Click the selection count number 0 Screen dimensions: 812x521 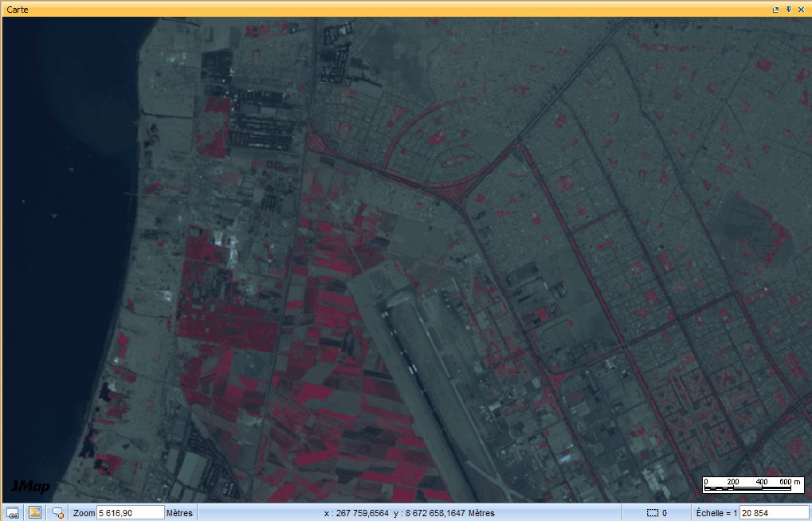pos(664,513)
